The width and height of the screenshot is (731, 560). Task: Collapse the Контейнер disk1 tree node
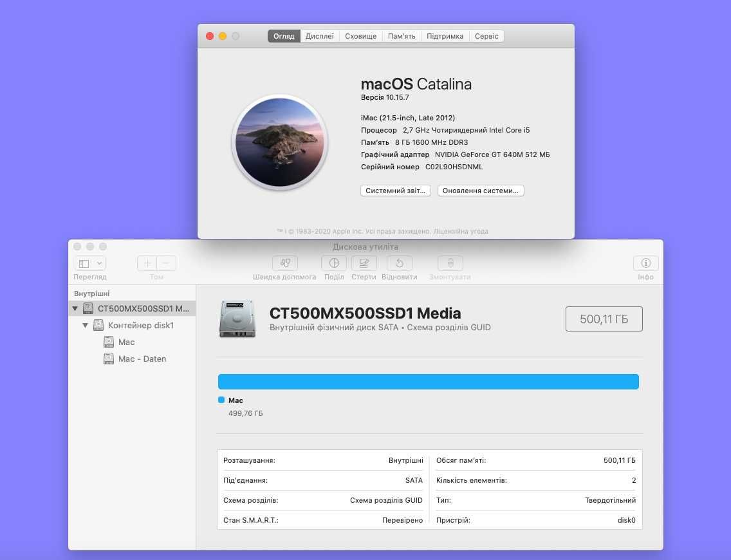[86, 326]
